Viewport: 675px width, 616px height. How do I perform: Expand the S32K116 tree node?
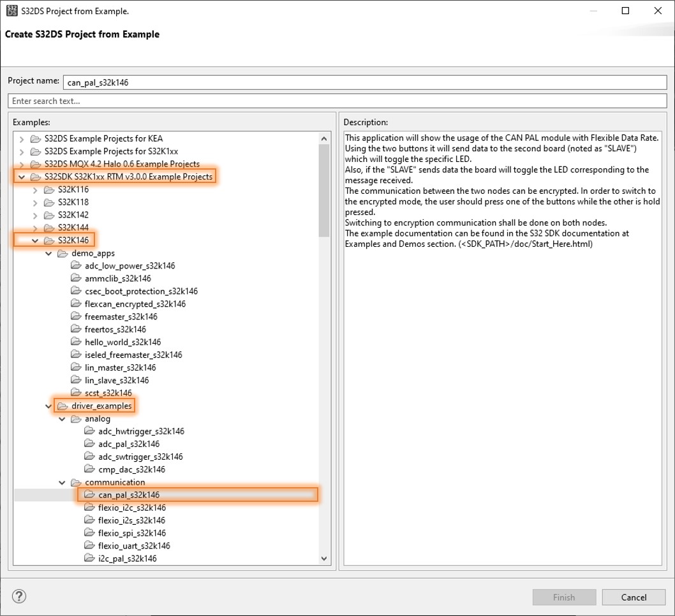[35, 189]
